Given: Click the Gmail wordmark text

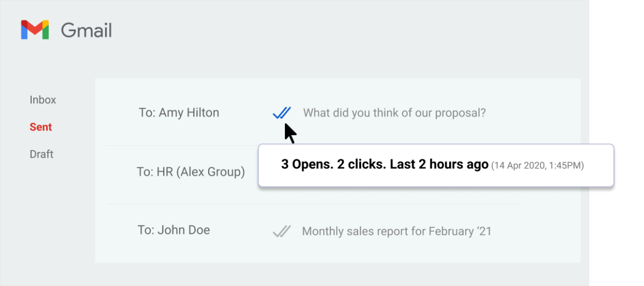Looking at the screenshot, I should (x=86, y=30).
